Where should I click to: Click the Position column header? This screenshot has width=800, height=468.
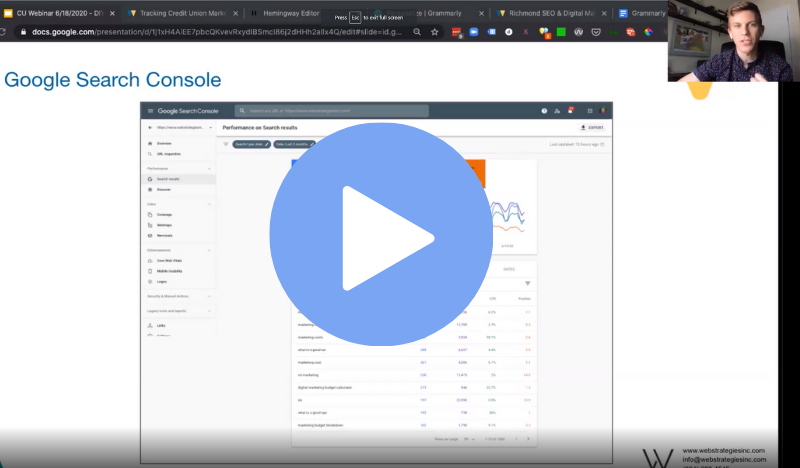(x=524, y=299)
